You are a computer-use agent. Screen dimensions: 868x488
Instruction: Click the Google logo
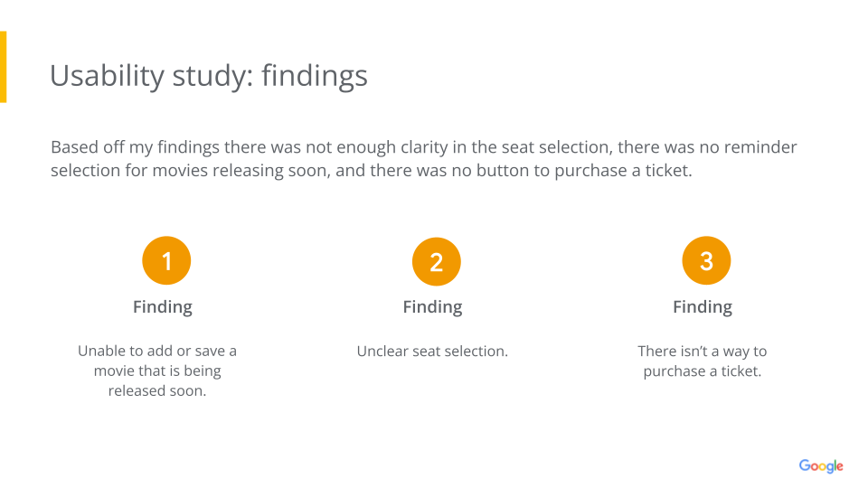pos(820,466)
